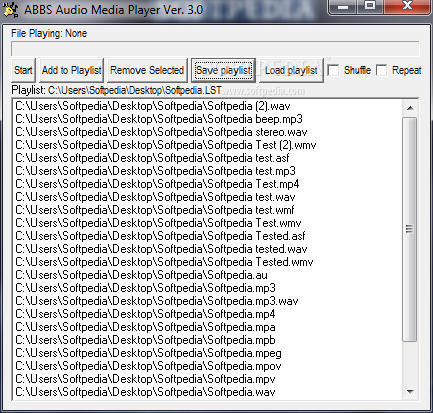The height and width of the screenshot is (413, 433).
Task: Click the ABBS Audio Media Player title icon
Action: (x=10, y=9)
